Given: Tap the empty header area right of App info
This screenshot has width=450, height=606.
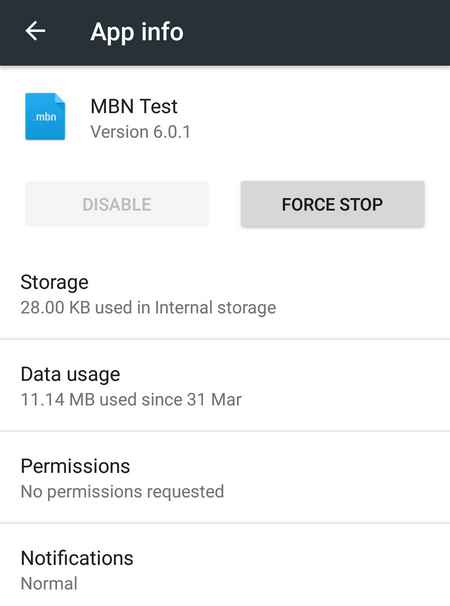Looking at the screenshot, I should pyautogui.click(x=317, y=32).
